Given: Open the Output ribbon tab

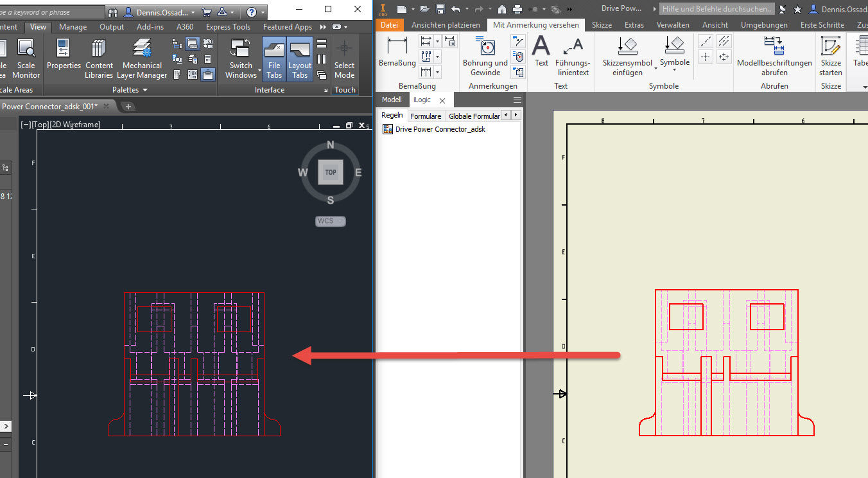Looking at the screenshot, I should point(112,27).
